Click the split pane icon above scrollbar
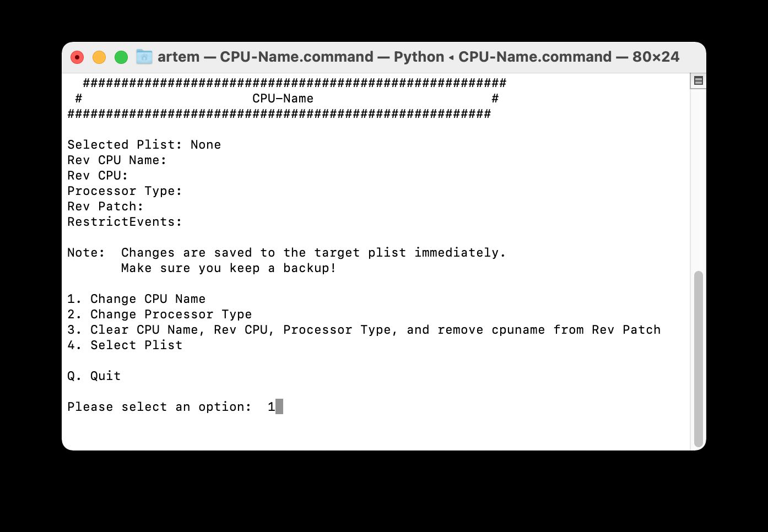This screenshot has height=532, width=768. (x=698, y=81)
